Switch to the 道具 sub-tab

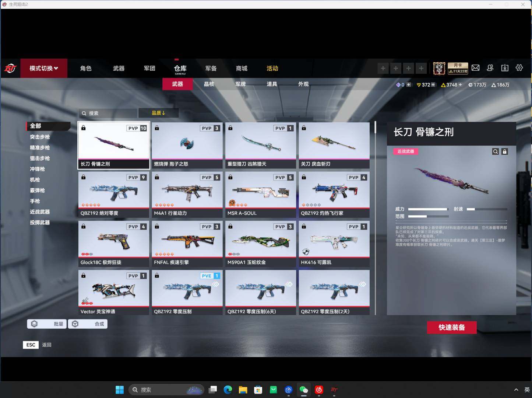point(272,84)
